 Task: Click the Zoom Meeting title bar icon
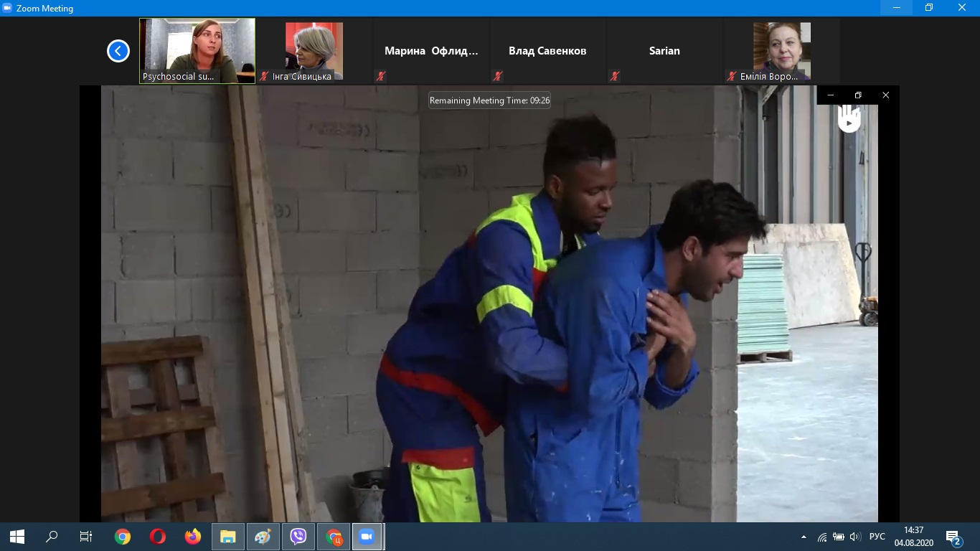pos(7,9)
